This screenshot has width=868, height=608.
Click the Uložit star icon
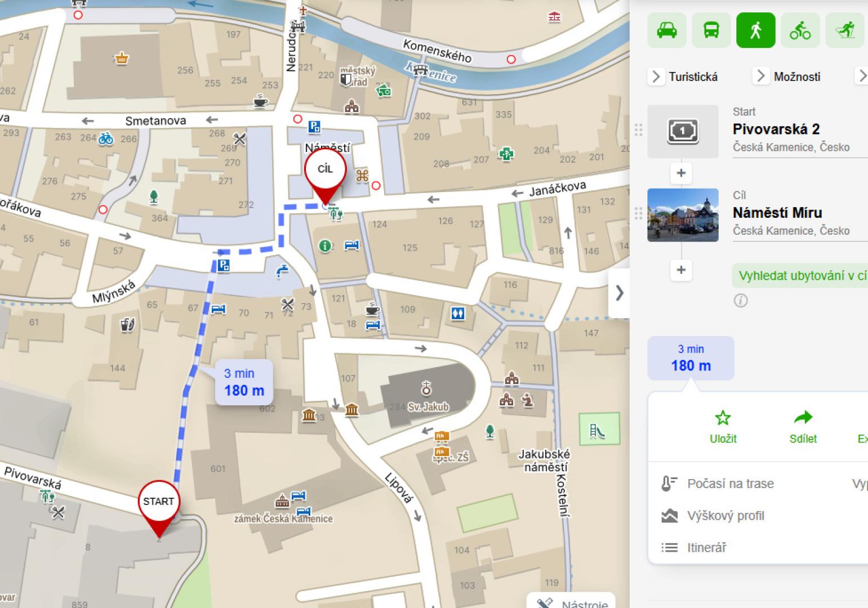723,418
